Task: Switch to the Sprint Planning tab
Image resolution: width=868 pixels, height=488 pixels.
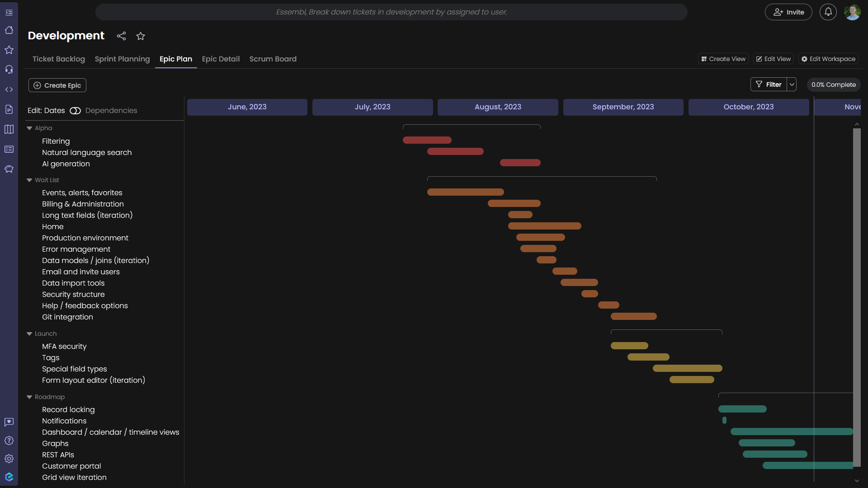Action: point(122,59)
